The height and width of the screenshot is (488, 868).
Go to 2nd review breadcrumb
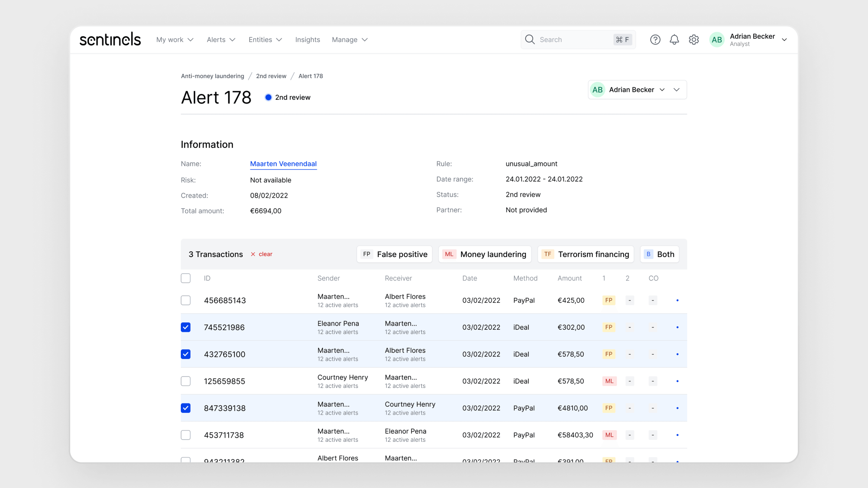(x=271, y=76)
